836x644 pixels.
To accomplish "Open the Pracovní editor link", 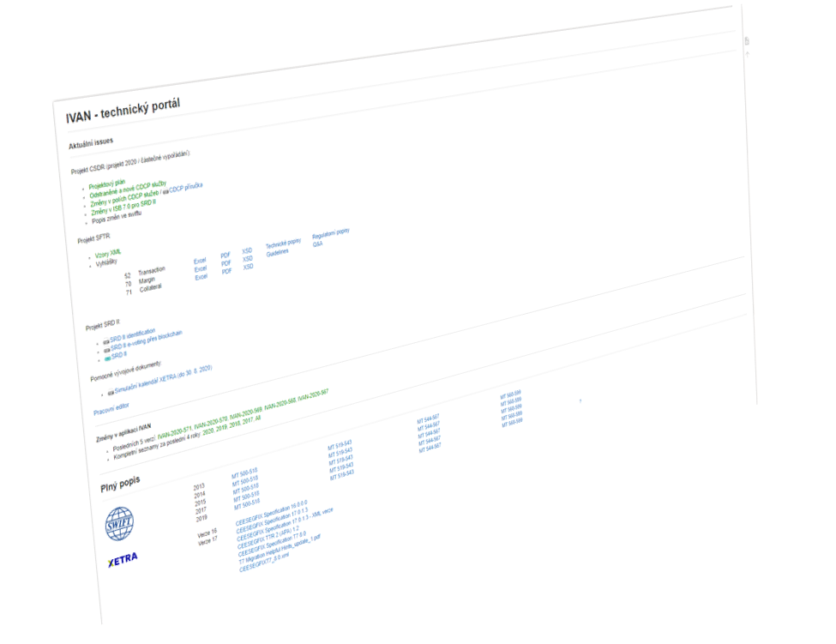I will tap(111, 410).
